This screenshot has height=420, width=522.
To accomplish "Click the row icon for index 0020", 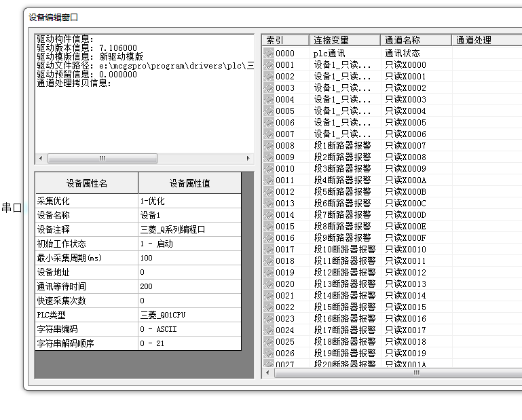I will (269, 284).
